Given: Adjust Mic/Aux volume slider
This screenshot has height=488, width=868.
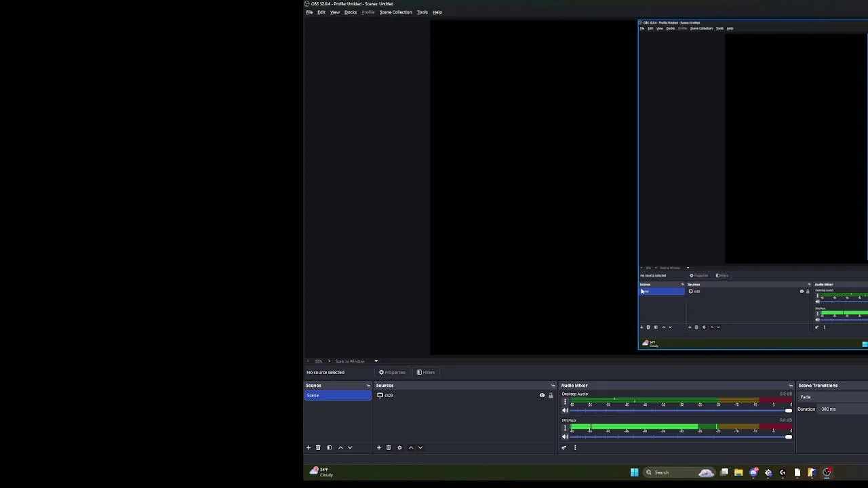Looking at the screenshot, I should pos(681,436).
